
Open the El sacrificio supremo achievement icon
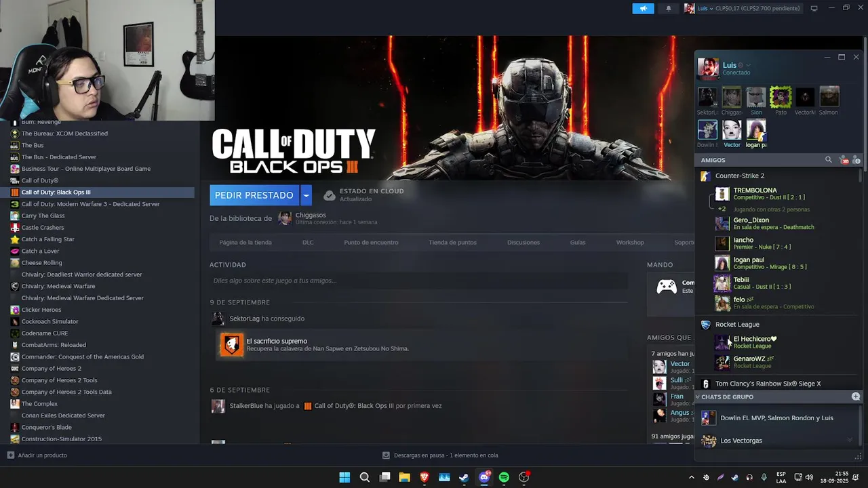232,345
